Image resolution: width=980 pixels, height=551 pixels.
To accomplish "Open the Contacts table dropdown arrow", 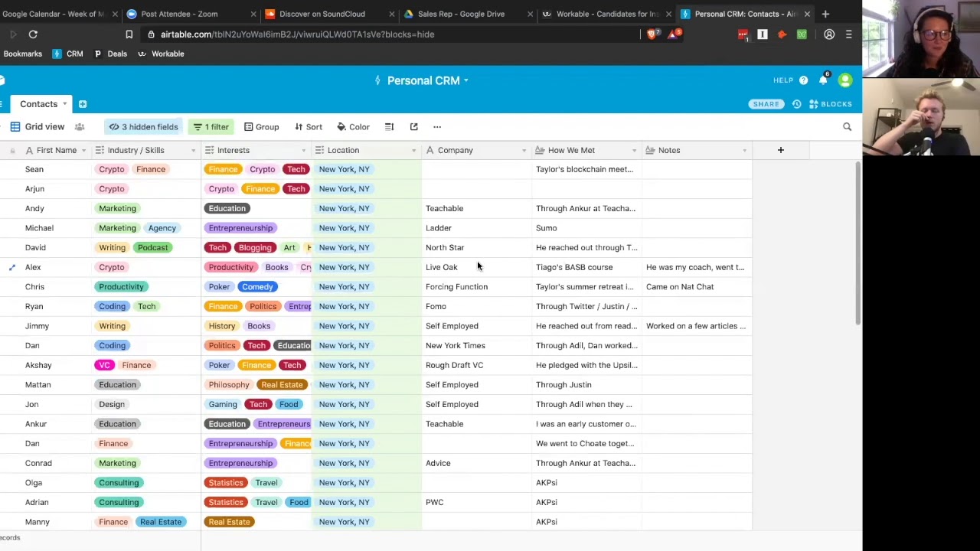I will (x=64, y=104).
